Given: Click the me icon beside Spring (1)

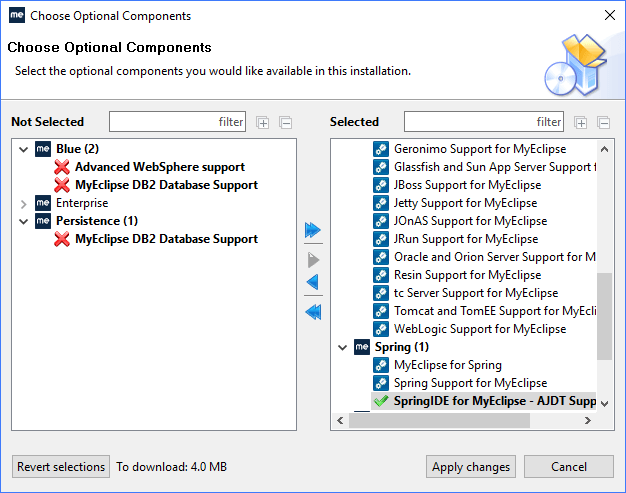Looking at the screenshot, I should (362, 346).
